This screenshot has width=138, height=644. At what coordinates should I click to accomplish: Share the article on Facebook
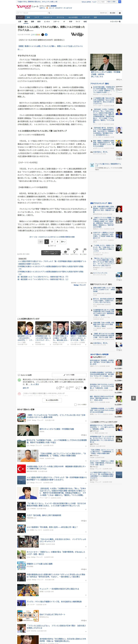click(46, 35)
